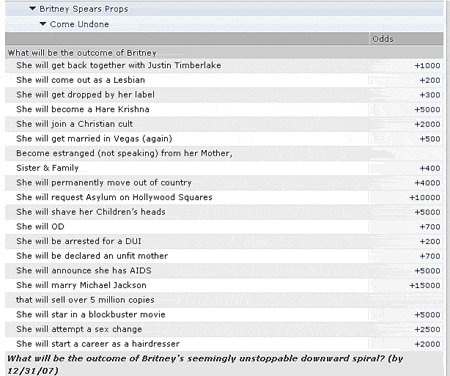
Task: Pick +2000 odds for Christian cult
Action: click(427, 124)
